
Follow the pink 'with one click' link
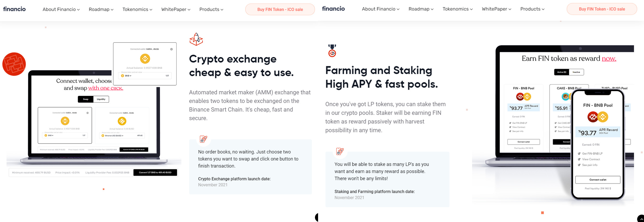pos(105,88)
